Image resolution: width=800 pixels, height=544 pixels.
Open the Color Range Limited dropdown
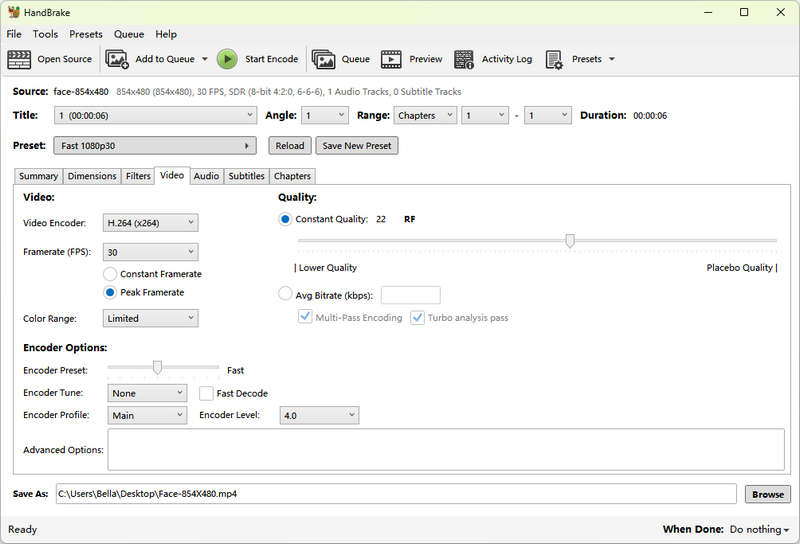pyautogui.click(x=151, y=318)
